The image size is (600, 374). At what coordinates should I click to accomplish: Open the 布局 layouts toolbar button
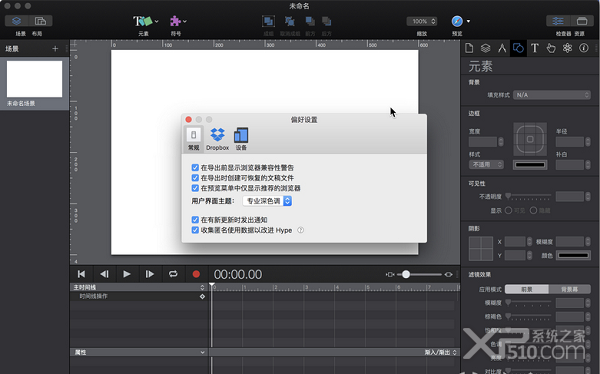[41, 21]
